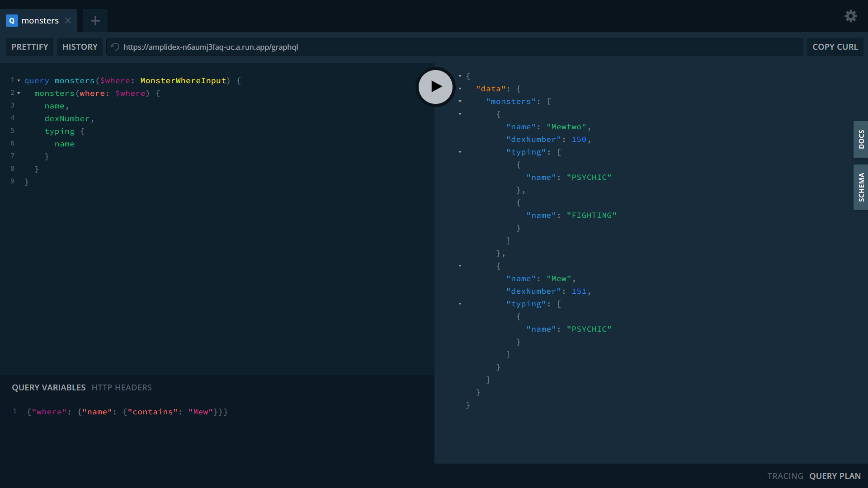Open the QUERY PLAN panel
Screen dimensions: 868x488
(x=835, y=476)
